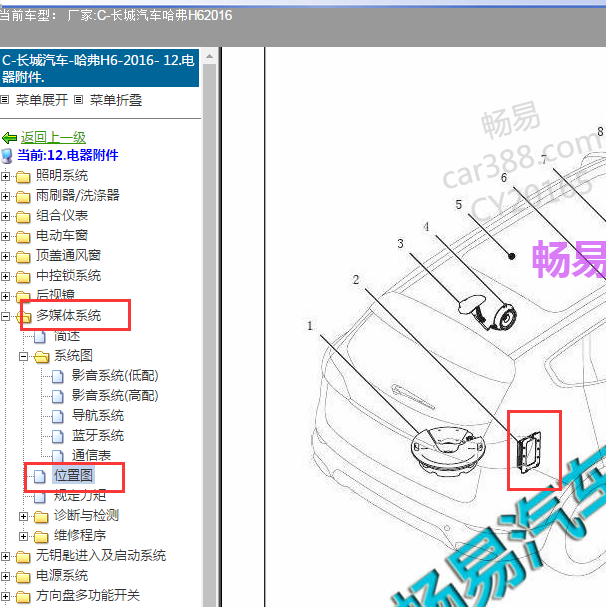Click the 方向盘多功能开关 folder icon
Viewport: 606px width, 607px height.
[23, 597]
